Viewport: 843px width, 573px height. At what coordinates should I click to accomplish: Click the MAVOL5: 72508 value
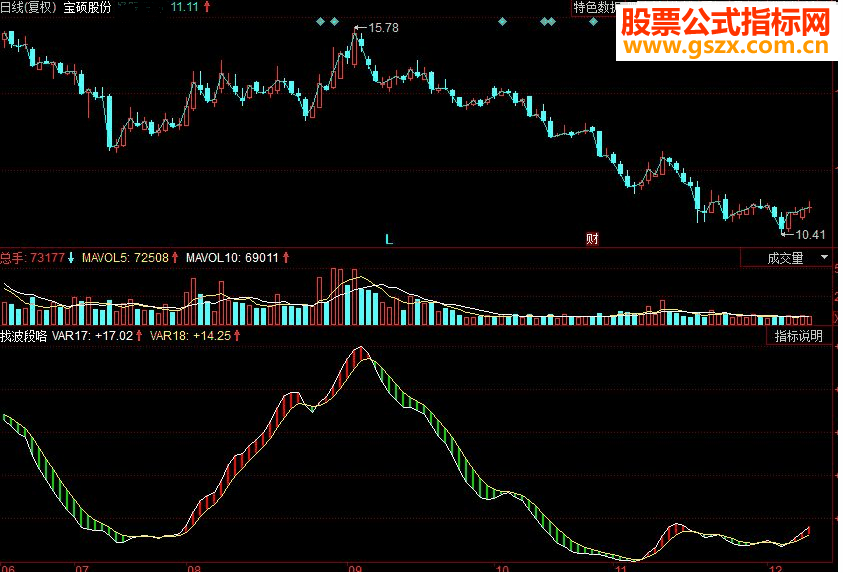[125, 258]
